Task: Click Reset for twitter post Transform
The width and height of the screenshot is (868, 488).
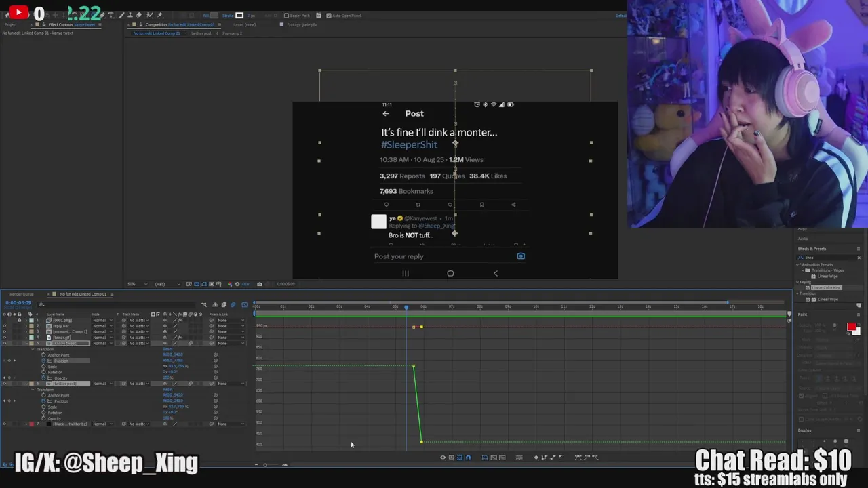Action: pos(167,390)
